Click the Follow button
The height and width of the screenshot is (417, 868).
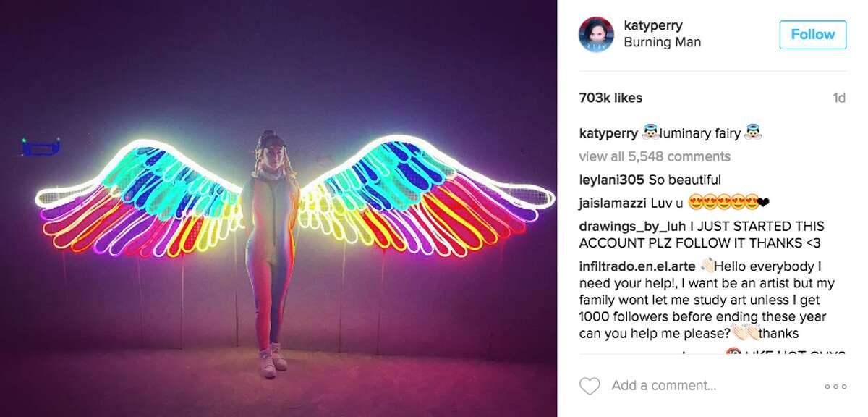pos(813,35)
